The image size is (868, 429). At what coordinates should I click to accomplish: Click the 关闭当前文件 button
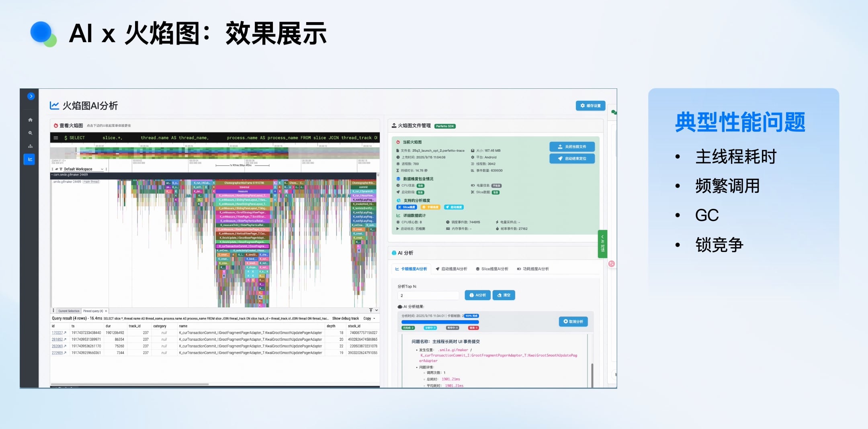(572, 147)
